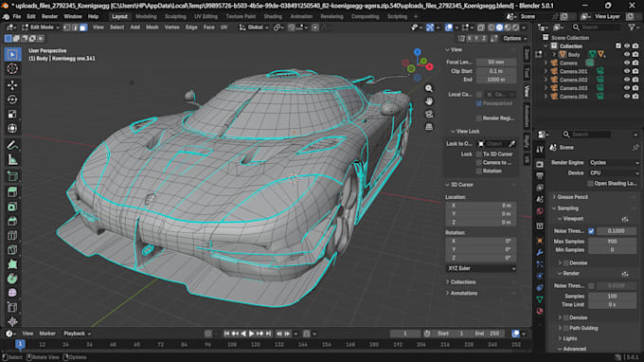Select the Move tool

12,85
